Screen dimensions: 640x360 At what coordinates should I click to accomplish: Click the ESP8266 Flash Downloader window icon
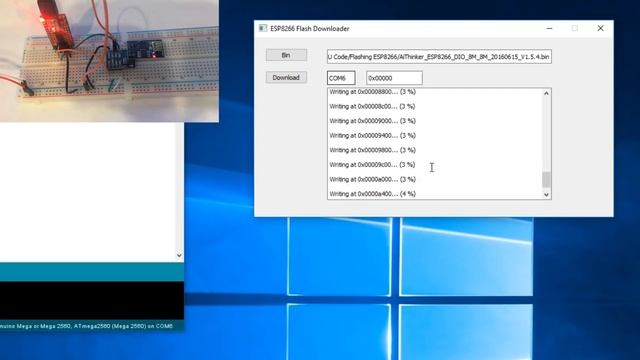[x=262, y=28]
